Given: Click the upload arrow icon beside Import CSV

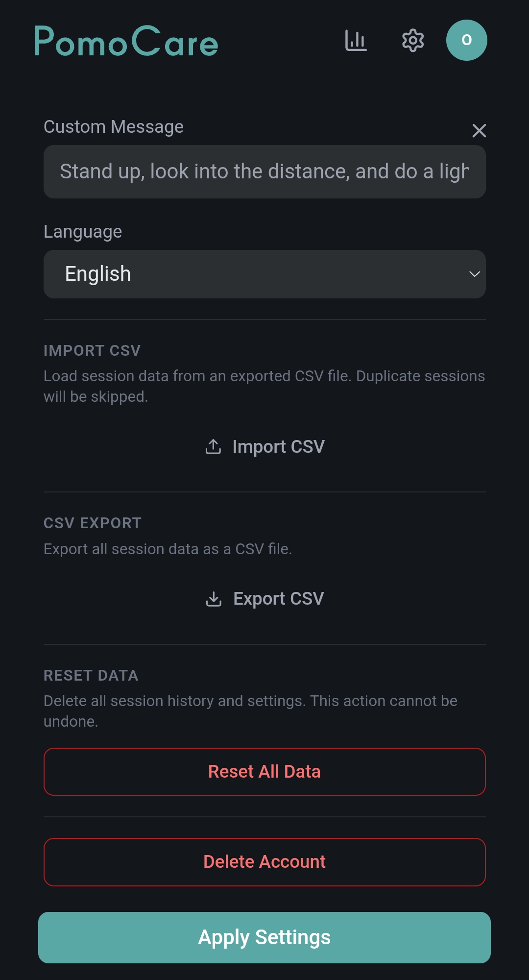Looking at the screenshot, I should tap(213, 446).
